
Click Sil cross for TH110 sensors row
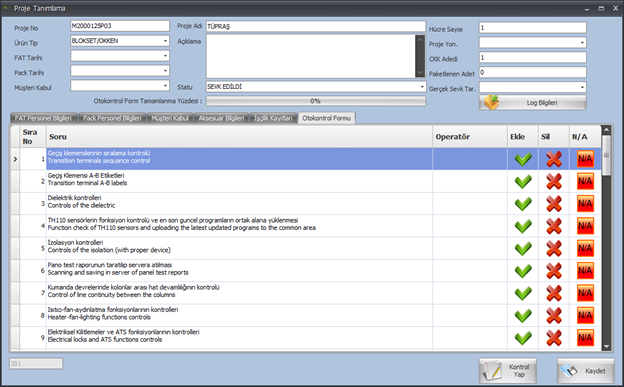point(554,226)
